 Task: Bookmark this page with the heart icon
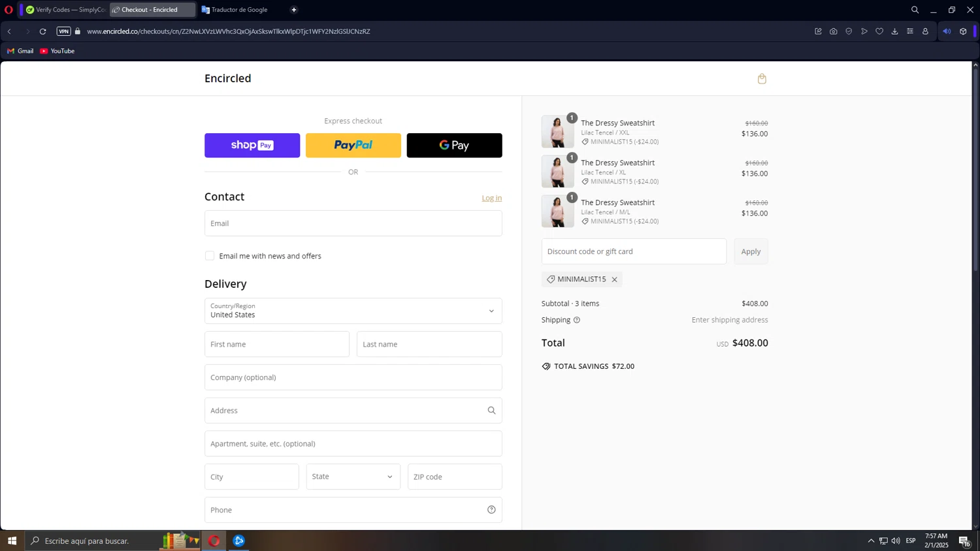point(879,31)
